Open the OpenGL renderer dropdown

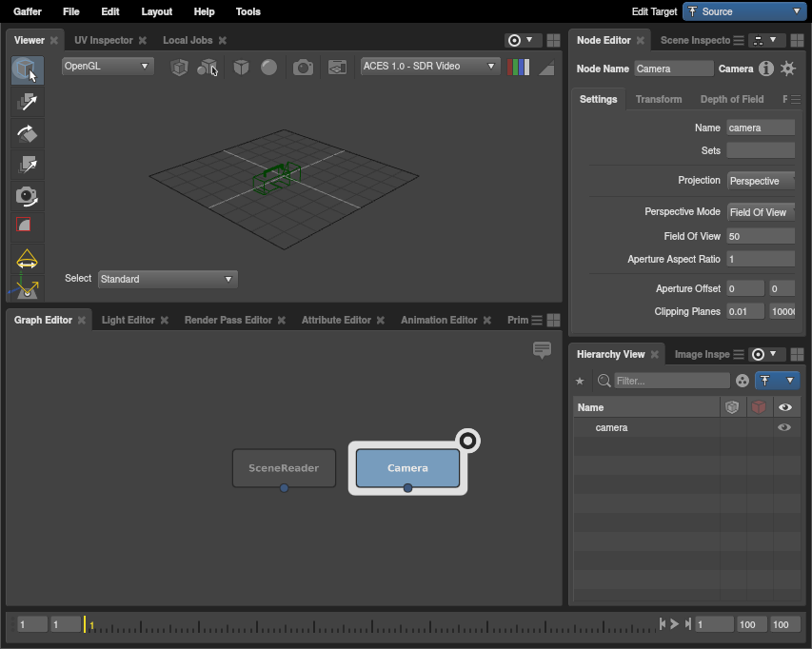(107, 67)
